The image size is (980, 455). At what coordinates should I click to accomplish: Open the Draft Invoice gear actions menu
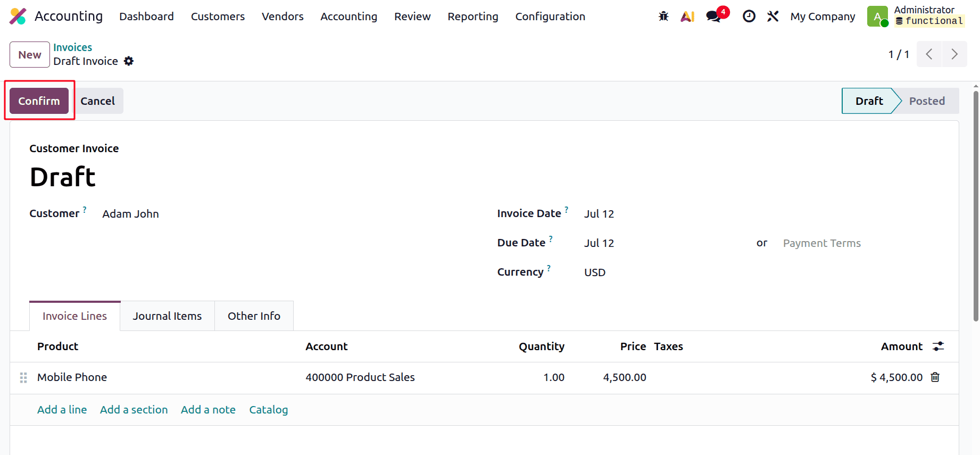point(129,61)
